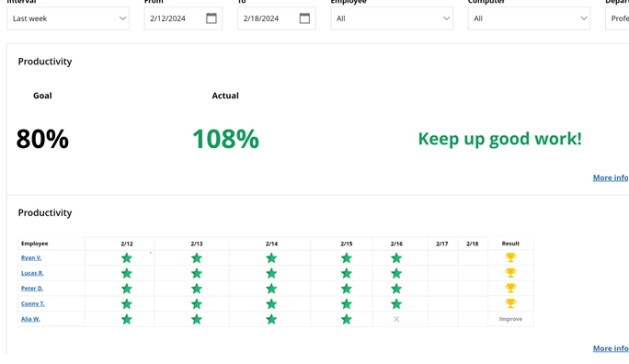The width and height of the screenshot is (629, 364).
Task: Click the 2/13 column header
Action: (197, 244)
